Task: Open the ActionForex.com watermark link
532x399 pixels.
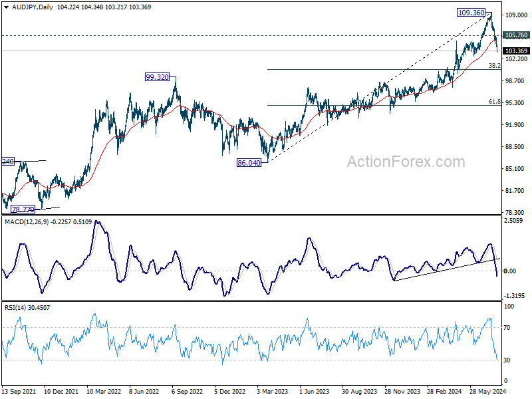Action: (406, 162)
